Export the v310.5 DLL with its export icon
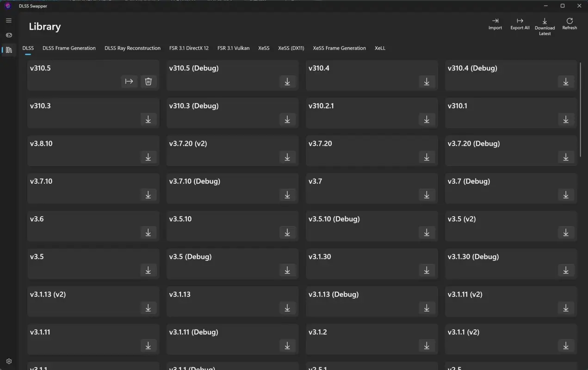The image size is (588, 370). [x=129, y=81]
